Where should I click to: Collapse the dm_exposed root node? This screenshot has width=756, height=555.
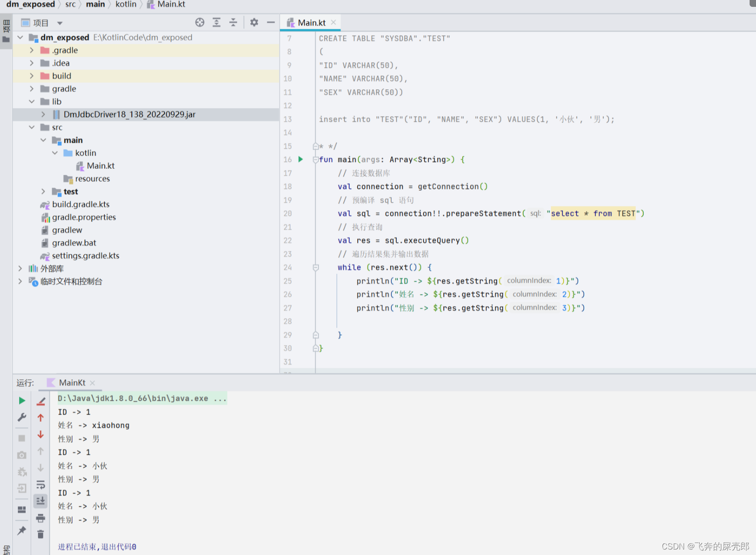pyautogui.click(x=20, y=38)
